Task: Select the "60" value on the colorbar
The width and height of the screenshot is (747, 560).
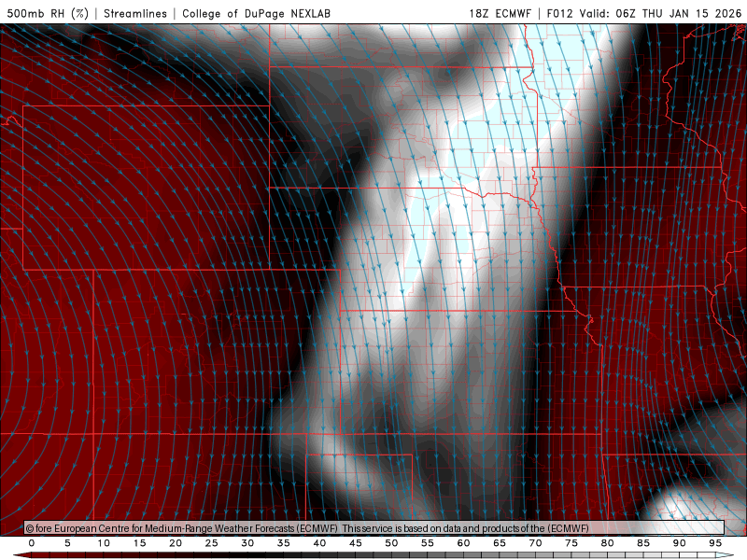Action: 463,543
